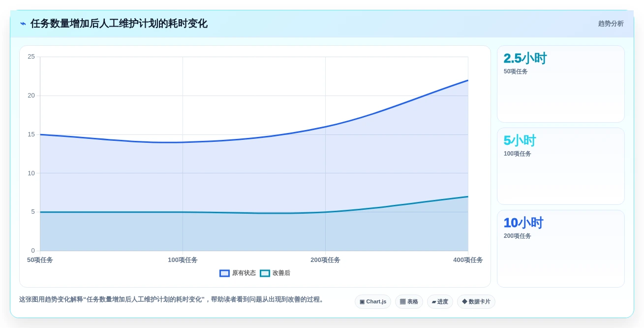
Task: Select the Chart.js tag chip
Action: point(373,302)
